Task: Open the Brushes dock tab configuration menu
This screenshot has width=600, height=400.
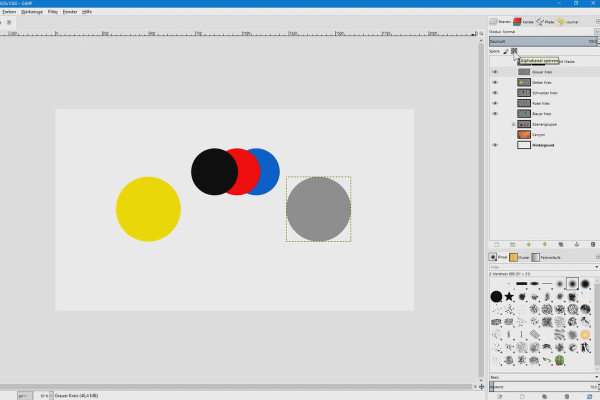Action: point(598,257)
